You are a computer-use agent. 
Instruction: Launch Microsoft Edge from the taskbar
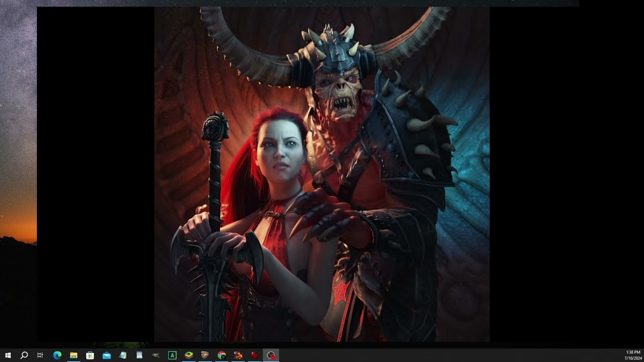[x=57, y=355]
